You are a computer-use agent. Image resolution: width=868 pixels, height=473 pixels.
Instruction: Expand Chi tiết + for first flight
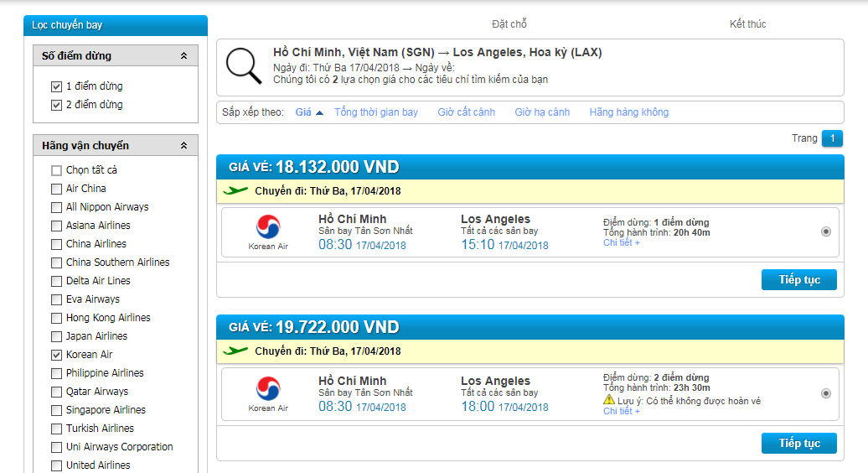(621, 242)
